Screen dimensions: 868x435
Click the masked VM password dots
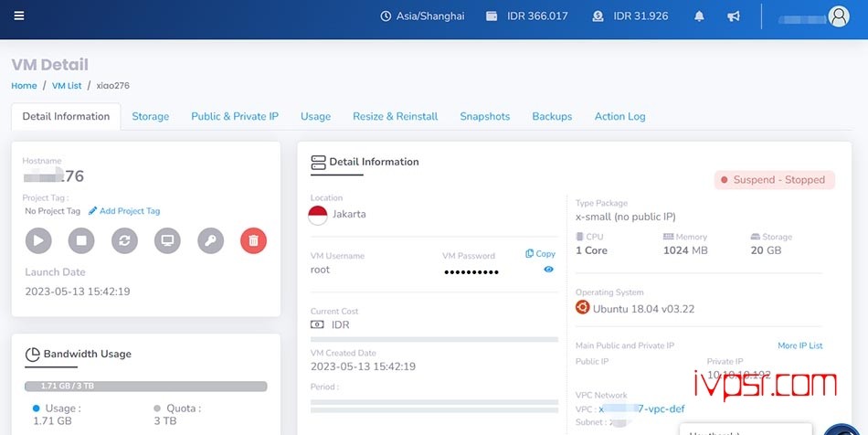click(471, 271)
